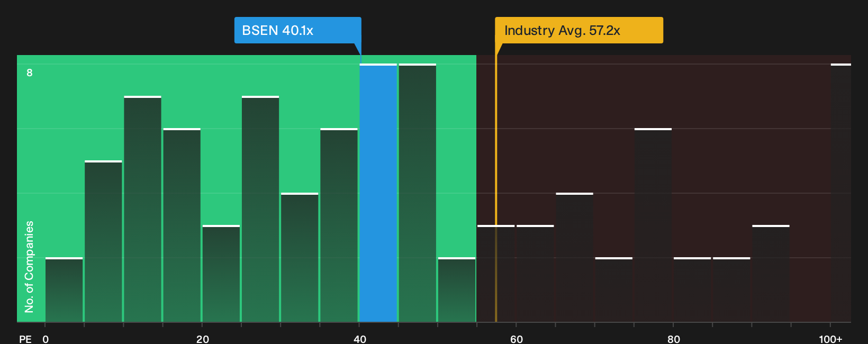Select the histogram bar for PE 80-85

[x=692, y=290]
